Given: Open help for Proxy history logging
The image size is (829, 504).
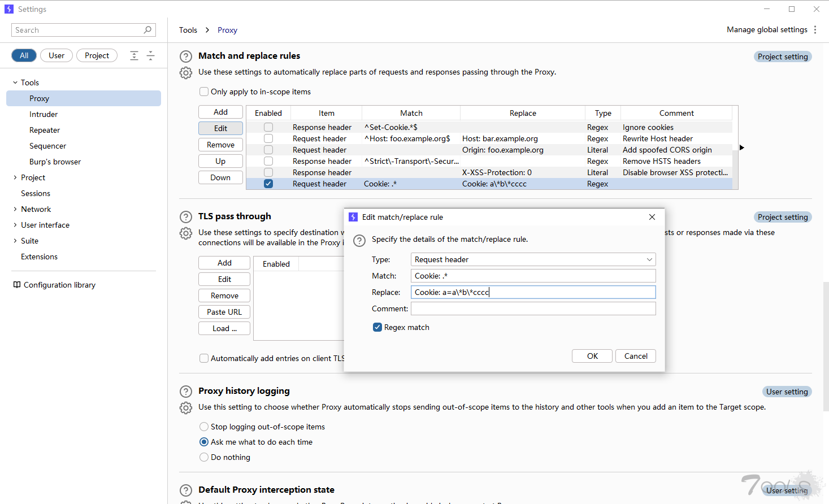Looking at the screenshot, I should [x=186, y=392].
